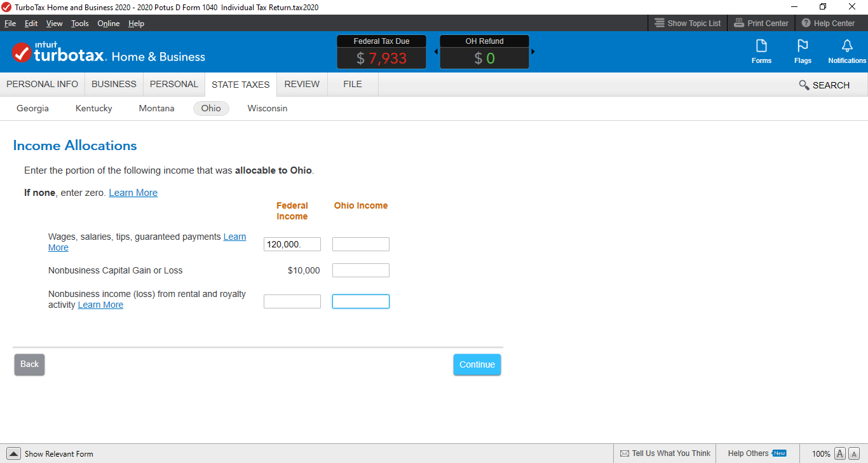Switch to the REVIEW tab
Screen dimensions: 868x463
302,84
